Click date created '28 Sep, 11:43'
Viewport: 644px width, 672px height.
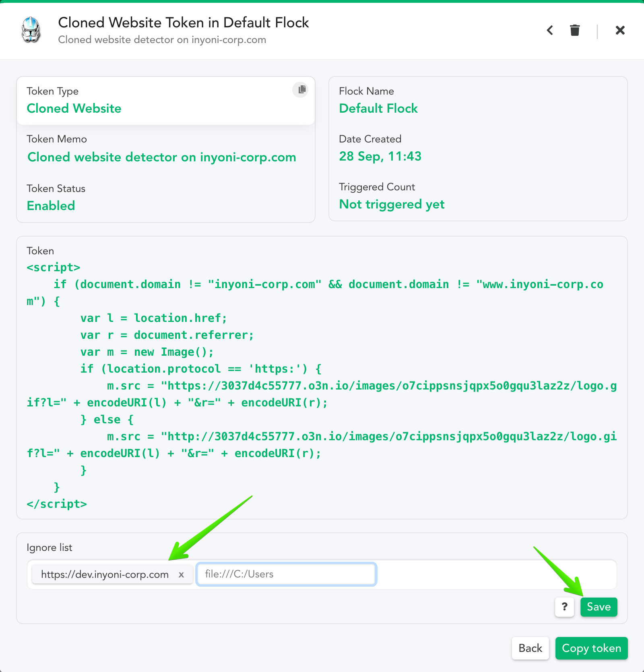pyautogui.click(x=380, y=156)
